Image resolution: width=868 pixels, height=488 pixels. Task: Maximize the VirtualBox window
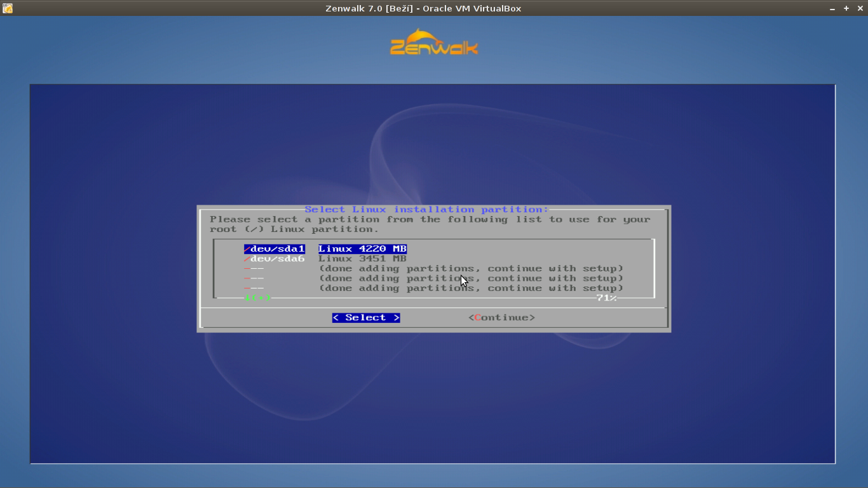click(846, 8)
